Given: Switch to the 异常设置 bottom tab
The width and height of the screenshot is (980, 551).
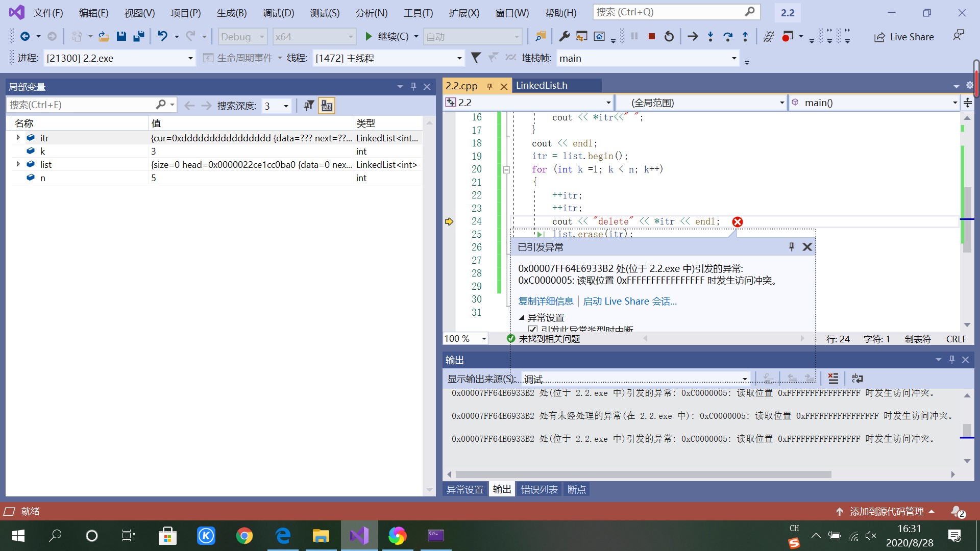Looking at the screenshot, I should pos(464,489).
